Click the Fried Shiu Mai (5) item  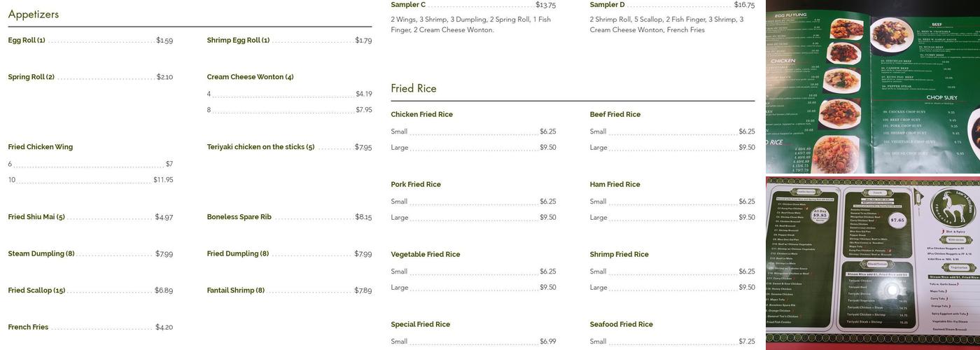coord(36,217)
